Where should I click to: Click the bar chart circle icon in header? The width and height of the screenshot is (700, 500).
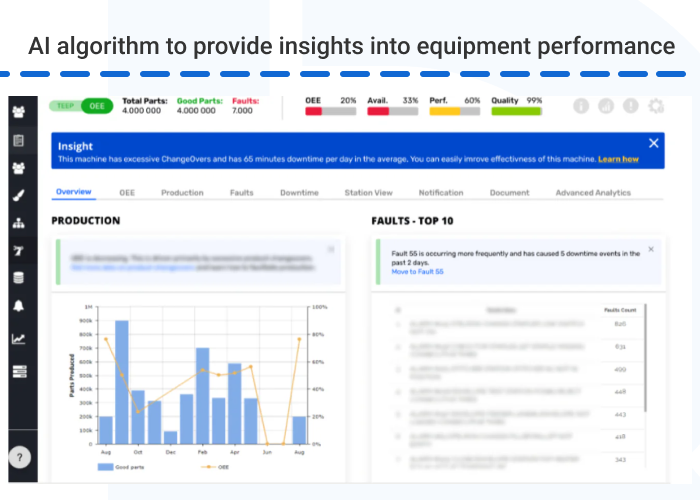click(x=606, y=106)
